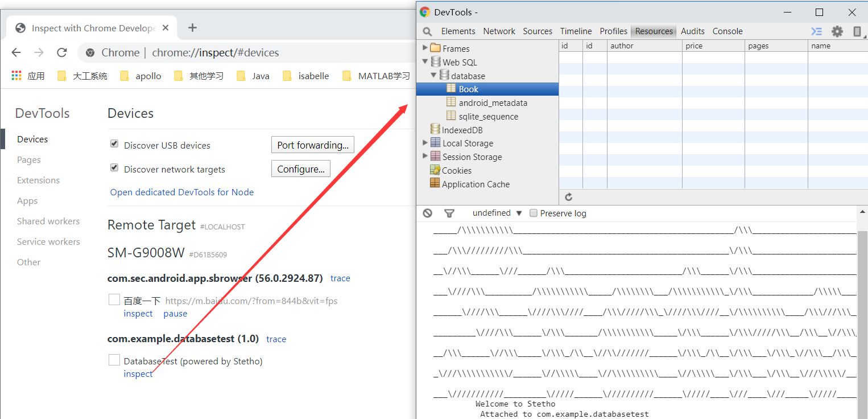Reload the chrome://inspect page
The height and width of the screenshot is (419, 868).
[62, 53]
